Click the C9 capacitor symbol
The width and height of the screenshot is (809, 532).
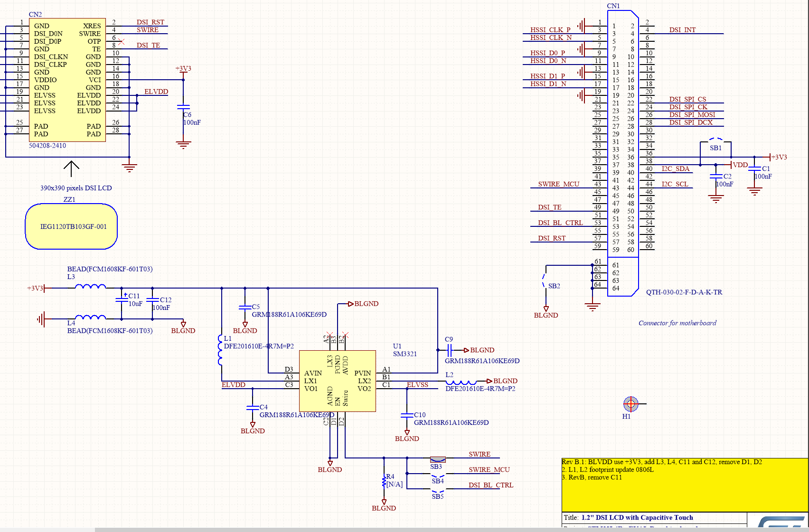pyautogui.click(x=449, y=351)
